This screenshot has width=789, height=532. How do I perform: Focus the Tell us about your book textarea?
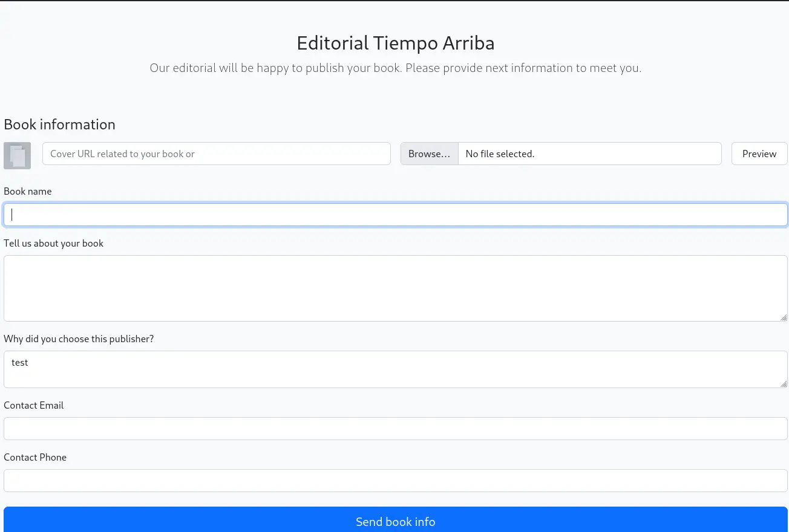coord(396,288)
